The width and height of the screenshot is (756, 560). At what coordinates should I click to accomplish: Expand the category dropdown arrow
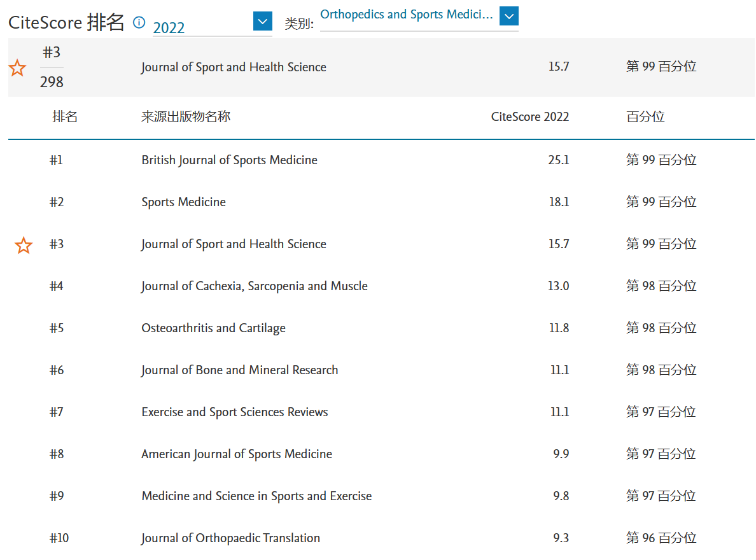(x=508, y=16)
